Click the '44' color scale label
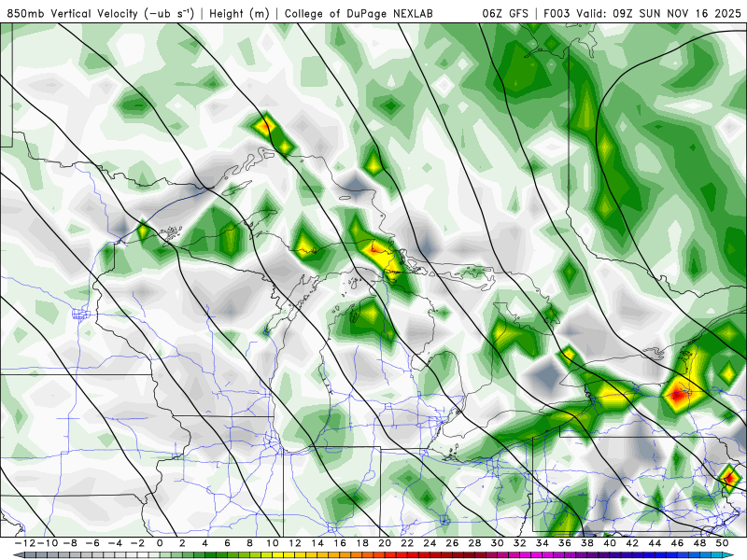 [x=655, y=543]
